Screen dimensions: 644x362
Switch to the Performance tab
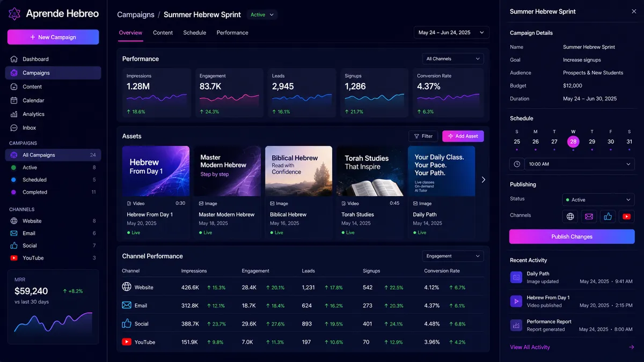(x=232, y=33)
